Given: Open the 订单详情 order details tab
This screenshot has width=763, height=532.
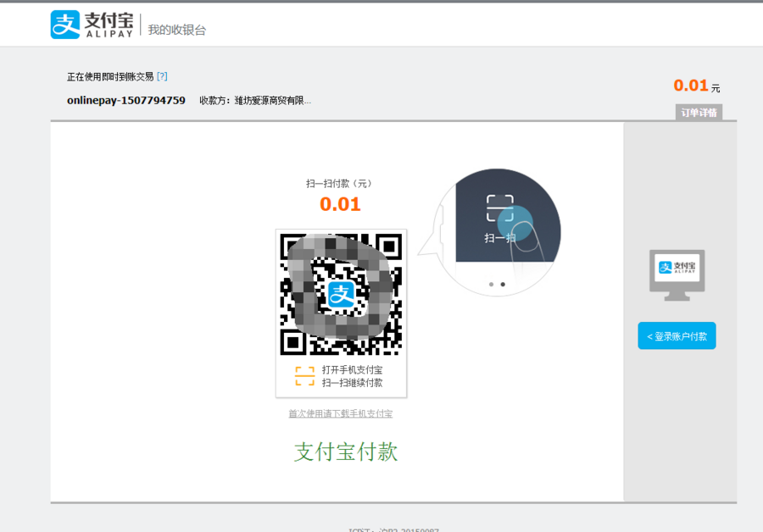Looking at the screenshot, I should pyautogui.click(x=699, y=113).
